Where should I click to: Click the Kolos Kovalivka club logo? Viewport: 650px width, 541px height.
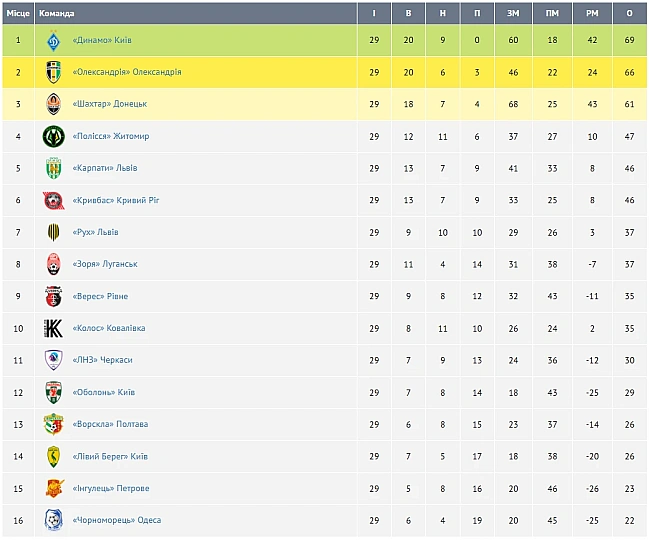point(54,328)
